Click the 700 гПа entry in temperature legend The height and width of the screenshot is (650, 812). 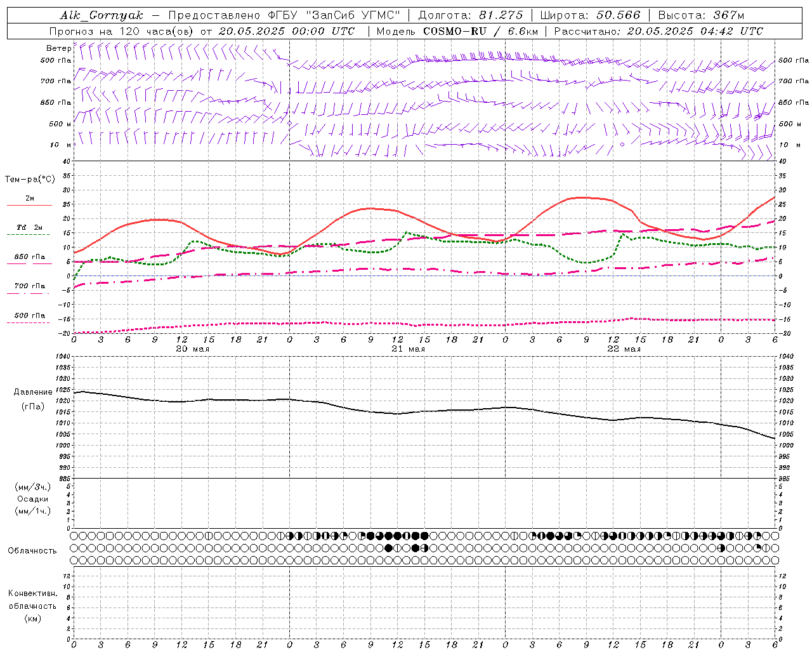tap(29, 286)
